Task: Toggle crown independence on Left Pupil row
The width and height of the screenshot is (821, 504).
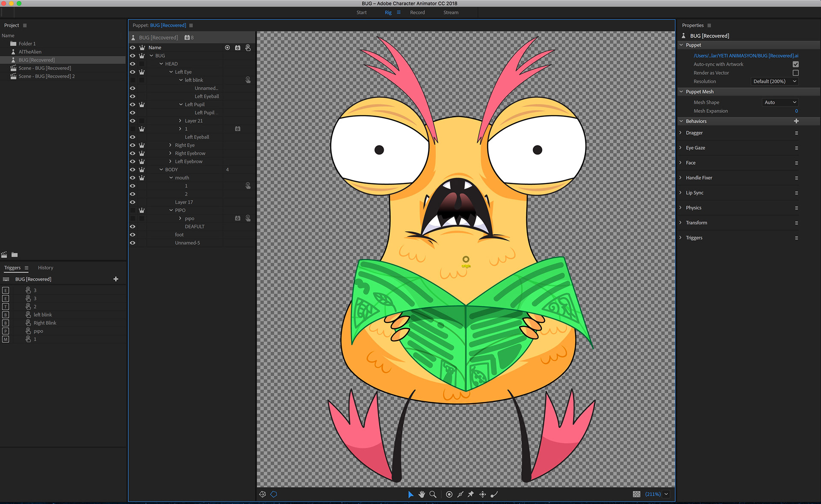Action: (142, 104)
